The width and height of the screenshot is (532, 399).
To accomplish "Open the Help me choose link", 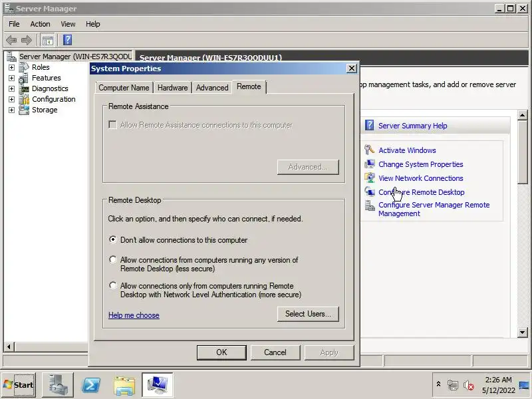I will point(134,315).
